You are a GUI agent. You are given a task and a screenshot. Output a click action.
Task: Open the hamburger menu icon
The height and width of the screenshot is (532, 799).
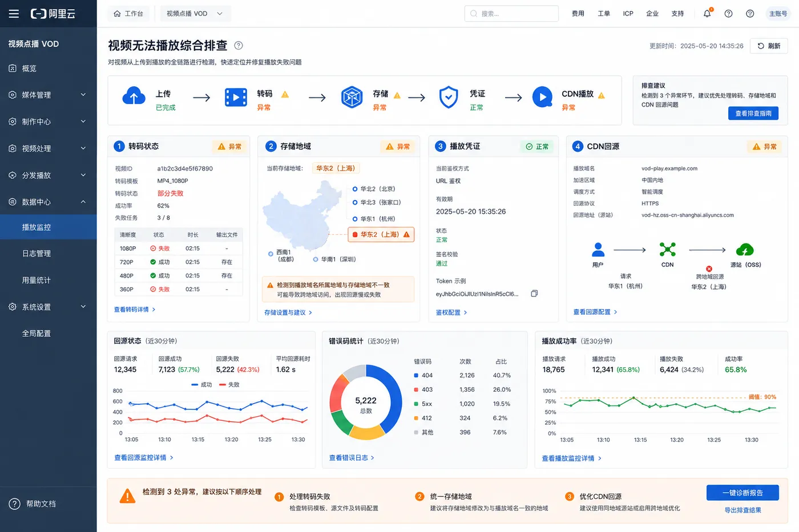(x=14, y=14)
